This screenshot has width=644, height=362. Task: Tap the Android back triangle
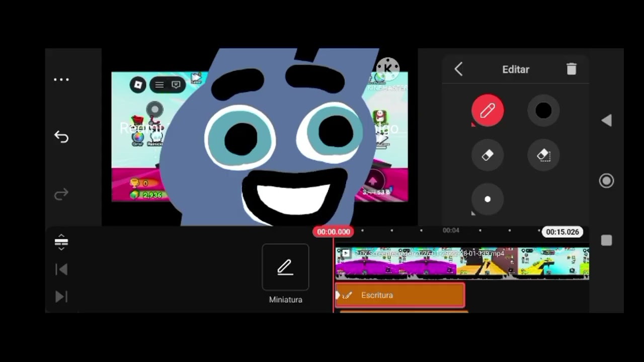tap(606, 120)
